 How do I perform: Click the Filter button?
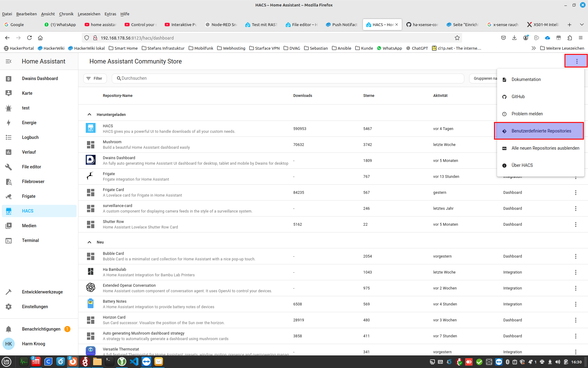coord(95,79)
